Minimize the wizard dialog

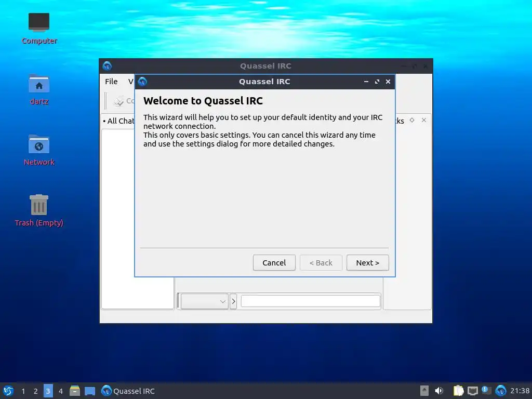tap(366, 82)
